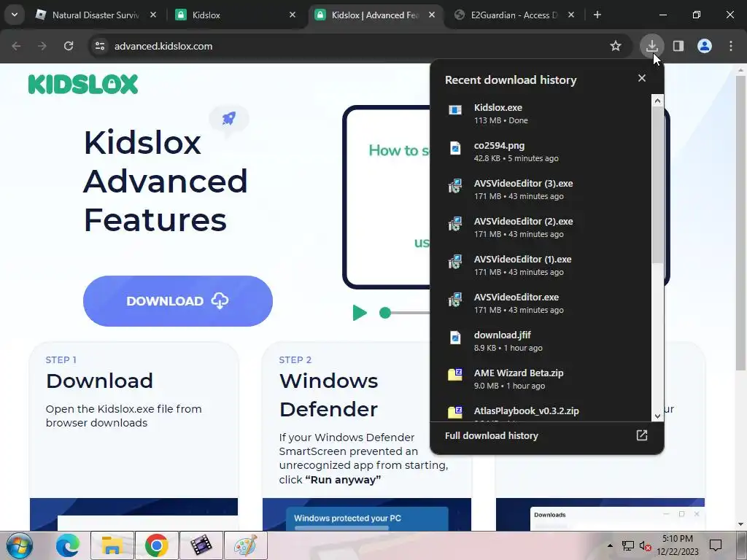Play the how-to video
747x560 pixels.
tap(360, 313)
